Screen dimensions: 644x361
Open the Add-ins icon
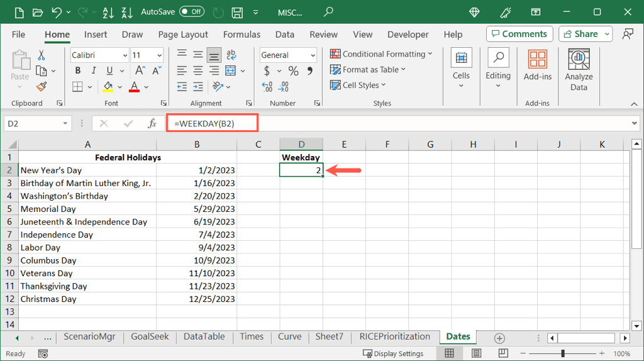(x=537, y=65)
